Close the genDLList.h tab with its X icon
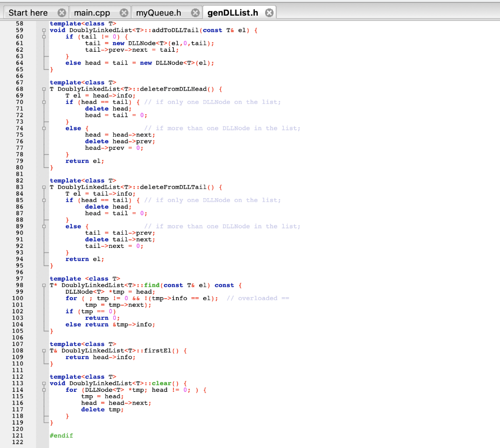The width and height of the screenshot is (500, 448). pyautogui.click(x=269, y=12)
